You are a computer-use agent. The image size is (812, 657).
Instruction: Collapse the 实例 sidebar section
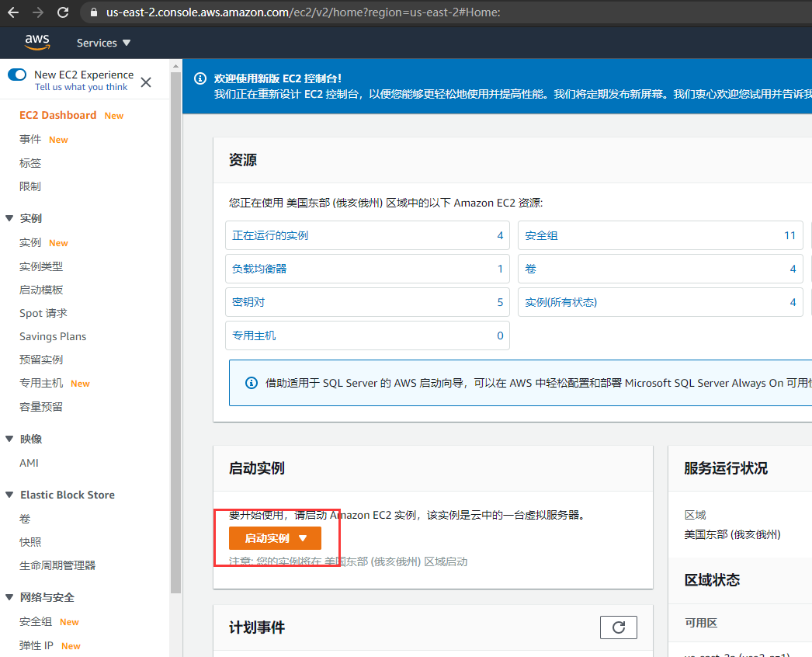9,218
